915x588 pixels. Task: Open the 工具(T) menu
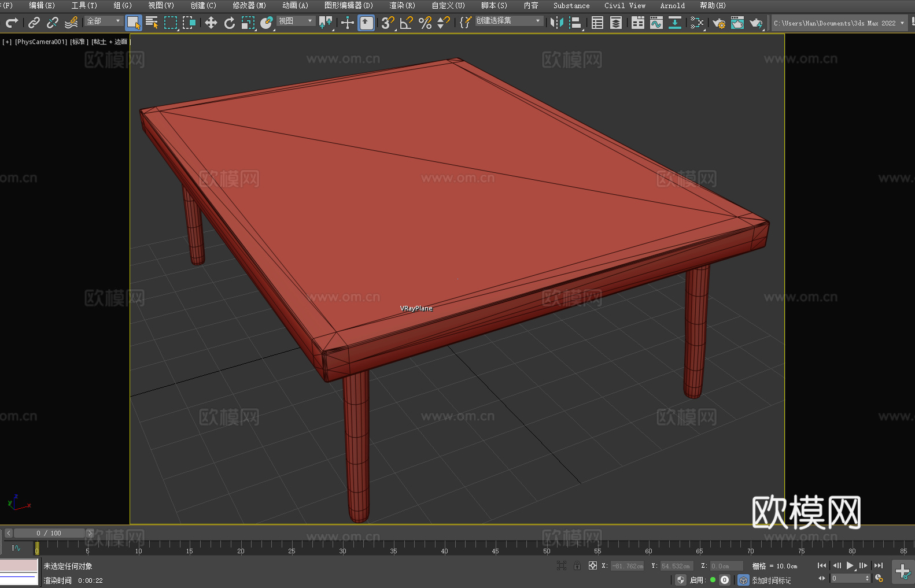click(84, 5)
